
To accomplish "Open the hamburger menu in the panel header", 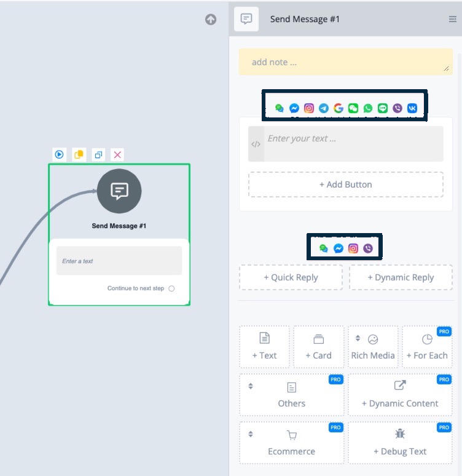I will tap(452, 19).
